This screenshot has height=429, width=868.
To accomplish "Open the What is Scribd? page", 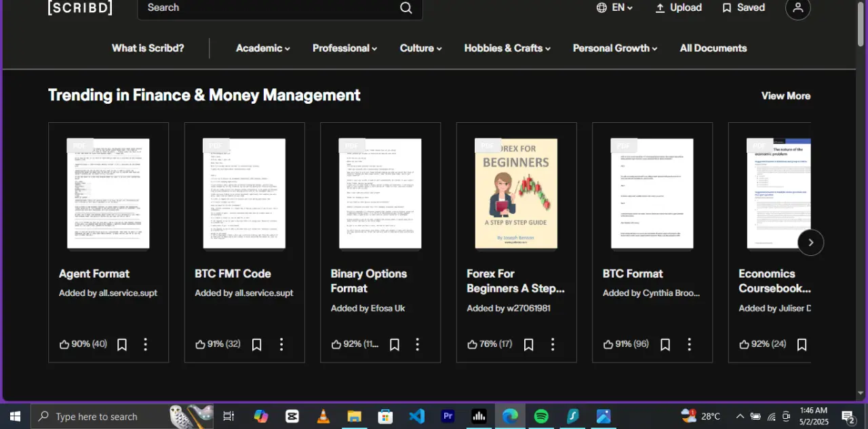I will click(x=148, y=48).
